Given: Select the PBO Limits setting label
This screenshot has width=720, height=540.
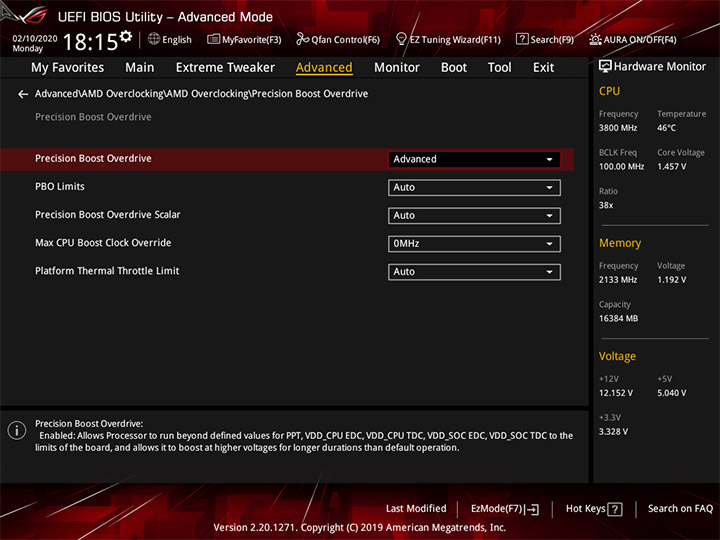Looking at the screenshot, I should 60,187.
